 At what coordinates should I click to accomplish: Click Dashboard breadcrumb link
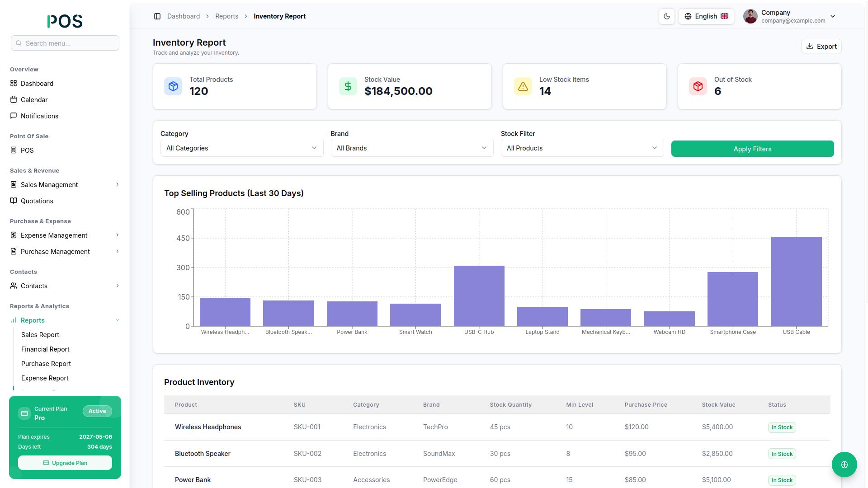(184, 16)
